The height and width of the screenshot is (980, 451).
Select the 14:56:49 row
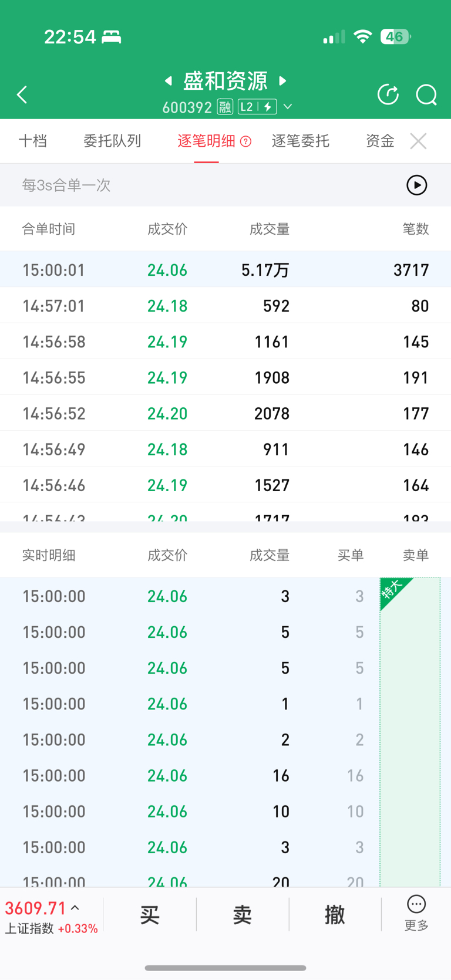(225, 449)
